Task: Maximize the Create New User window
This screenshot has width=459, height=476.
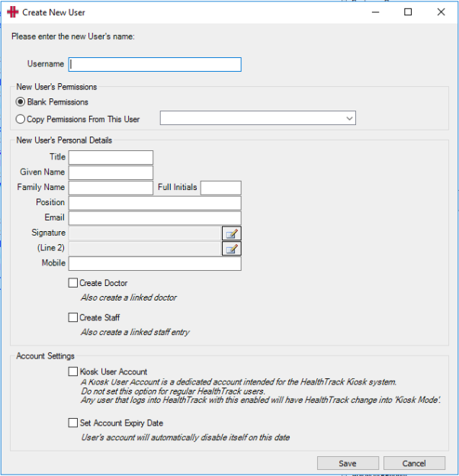Action: [408, 12]
